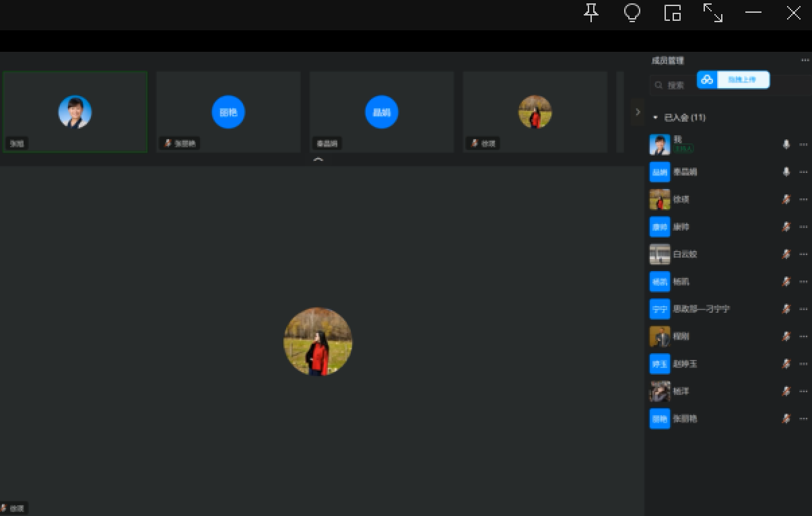Click the lightbulb tips icon
812x516 pixels.
(x=632, y=13)
